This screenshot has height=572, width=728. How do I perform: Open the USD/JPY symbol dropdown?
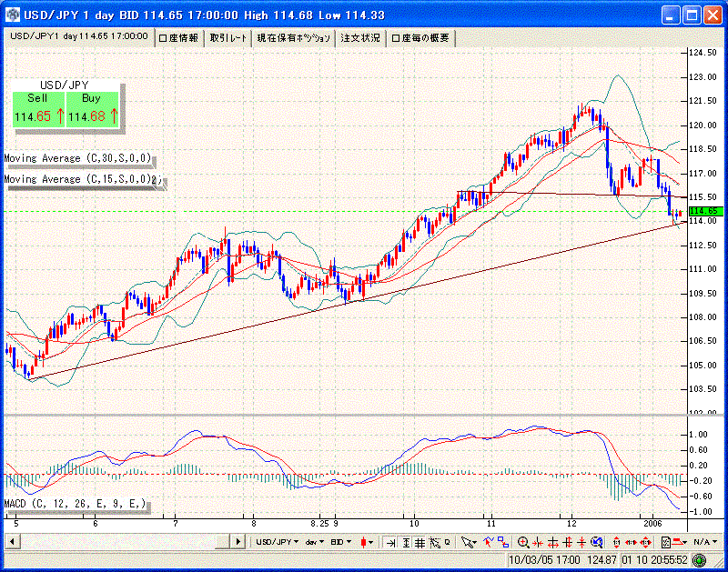coord(277,542)
